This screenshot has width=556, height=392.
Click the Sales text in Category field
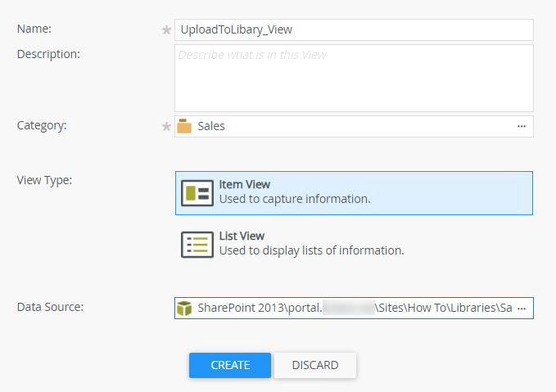211,127
